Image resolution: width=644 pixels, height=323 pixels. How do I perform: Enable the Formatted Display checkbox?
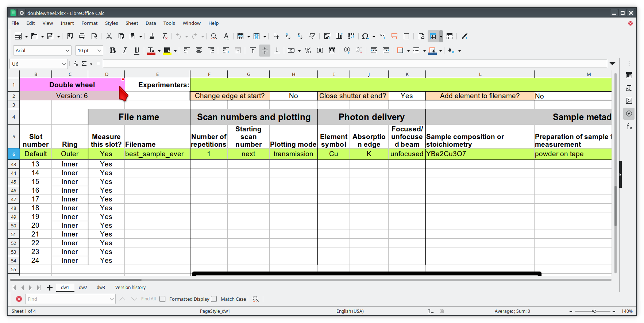163,299
